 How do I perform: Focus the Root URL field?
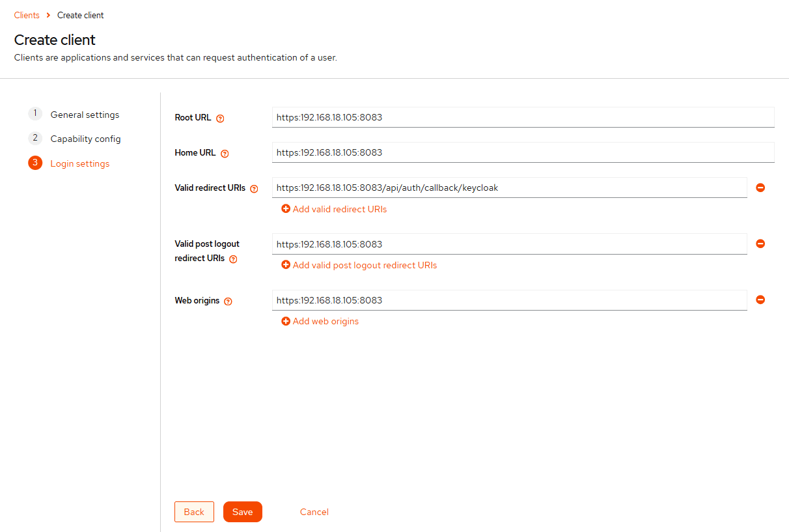523,117
